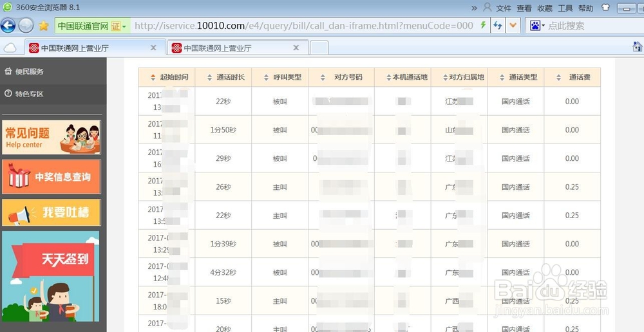Open the orange address bar dropdown arrow
The width and height of the screenshot is (644, 332).
(x=513, y=26)
